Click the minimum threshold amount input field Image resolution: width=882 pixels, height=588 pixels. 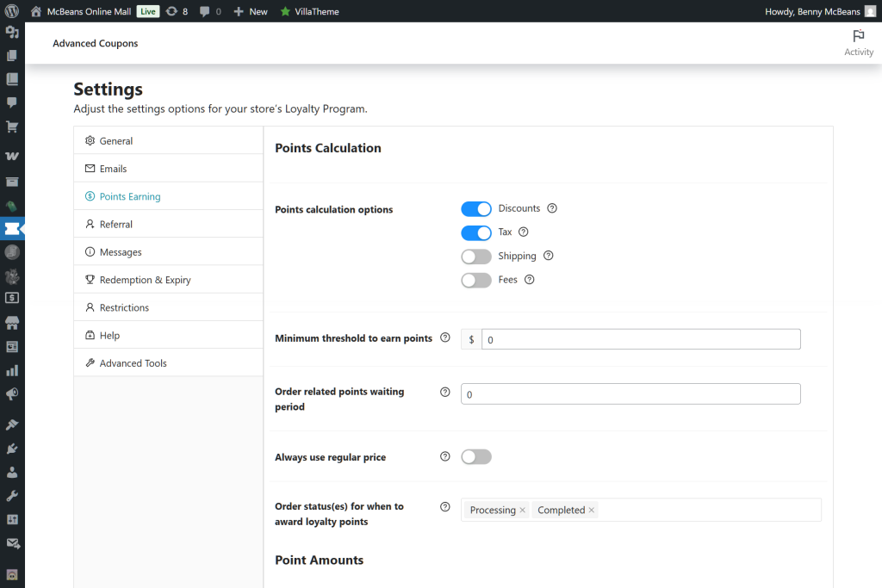(641, 338)
